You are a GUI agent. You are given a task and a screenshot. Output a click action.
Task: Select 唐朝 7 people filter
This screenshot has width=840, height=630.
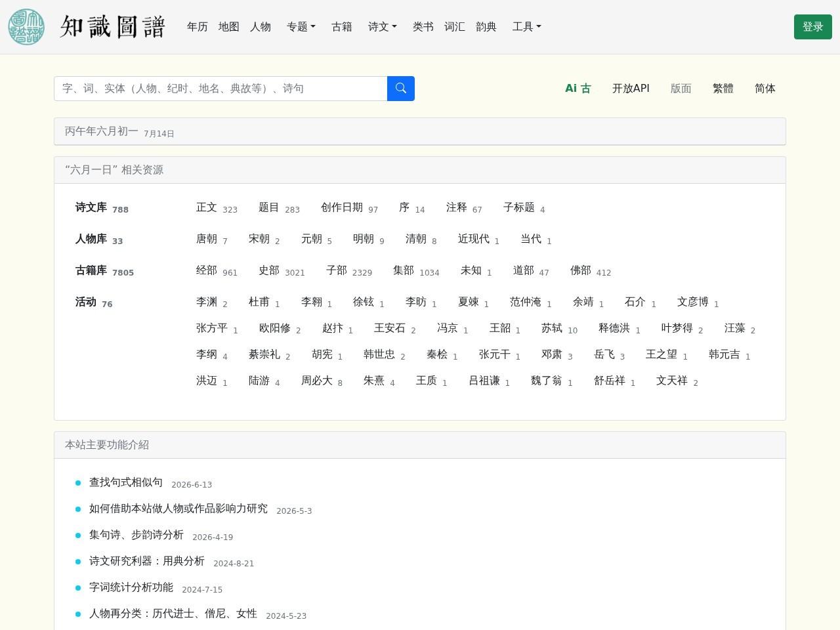click(211, 239)
